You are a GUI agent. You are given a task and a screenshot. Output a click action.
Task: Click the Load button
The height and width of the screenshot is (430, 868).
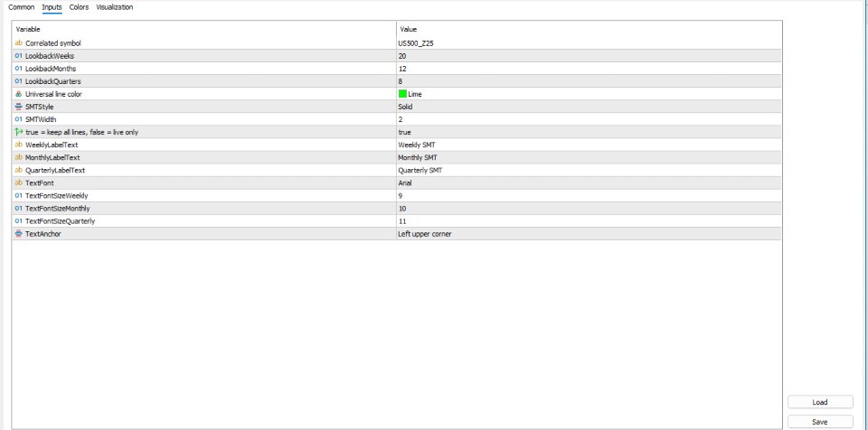pos(820,402)
